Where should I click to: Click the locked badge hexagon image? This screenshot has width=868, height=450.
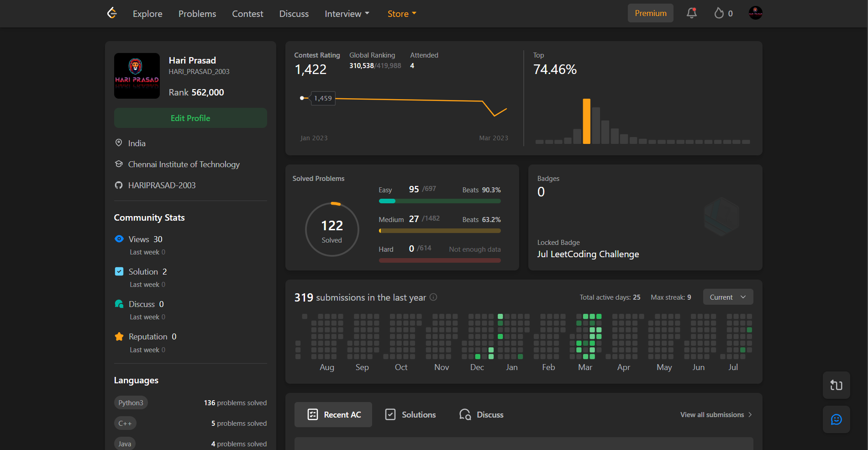tap(721, 217)
